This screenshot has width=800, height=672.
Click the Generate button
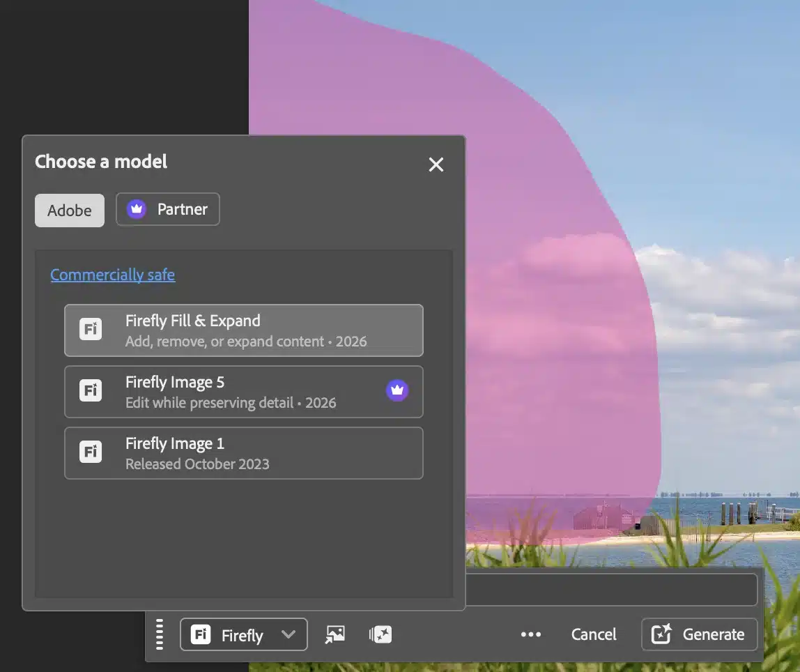pyautogui.click(x=699, y=634)
